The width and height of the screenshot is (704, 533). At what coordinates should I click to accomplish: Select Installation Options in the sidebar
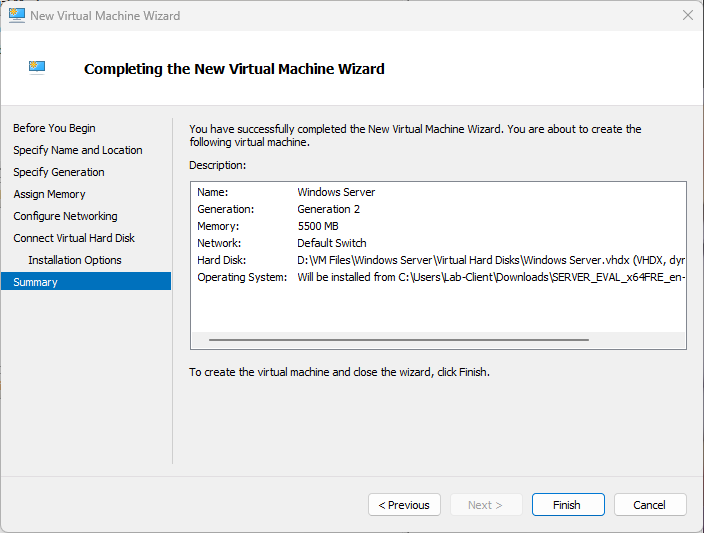pos(75,260)
